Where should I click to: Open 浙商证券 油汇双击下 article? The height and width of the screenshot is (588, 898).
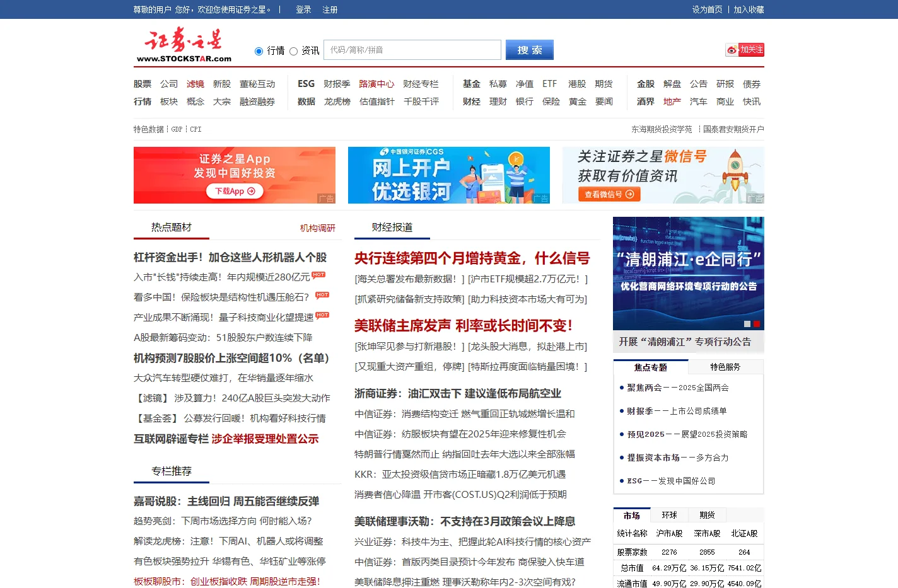(458, 393)
